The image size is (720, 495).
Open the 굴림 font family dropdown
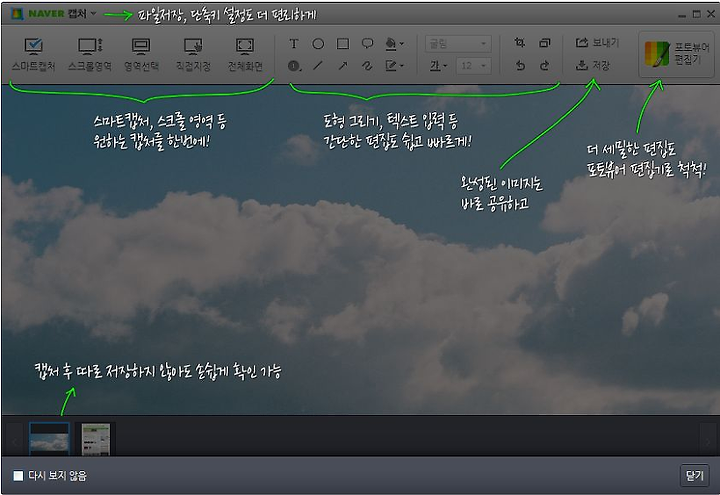click(458, 44)
